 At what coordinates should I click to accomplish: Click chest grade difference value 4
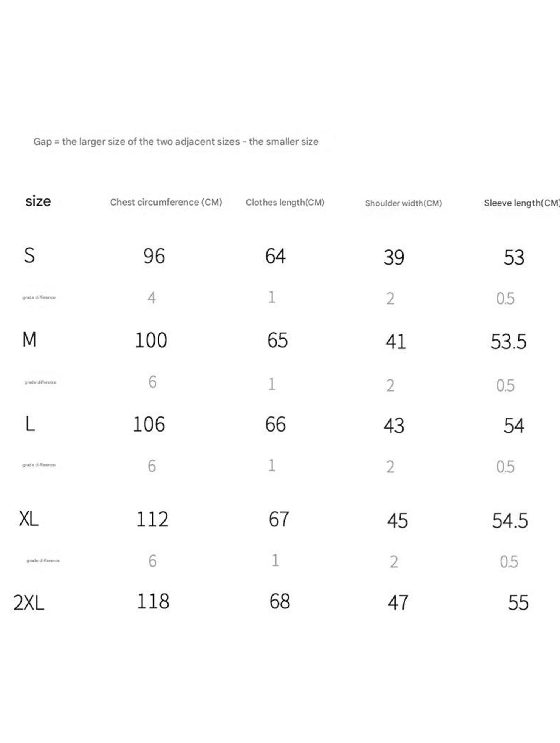click(x=152, y=298)
